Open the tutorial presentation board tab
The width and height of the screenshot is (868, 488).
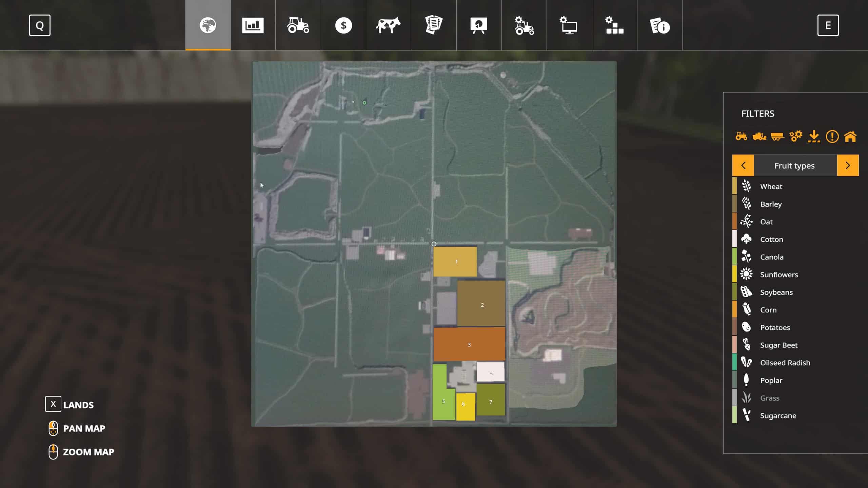479,25
